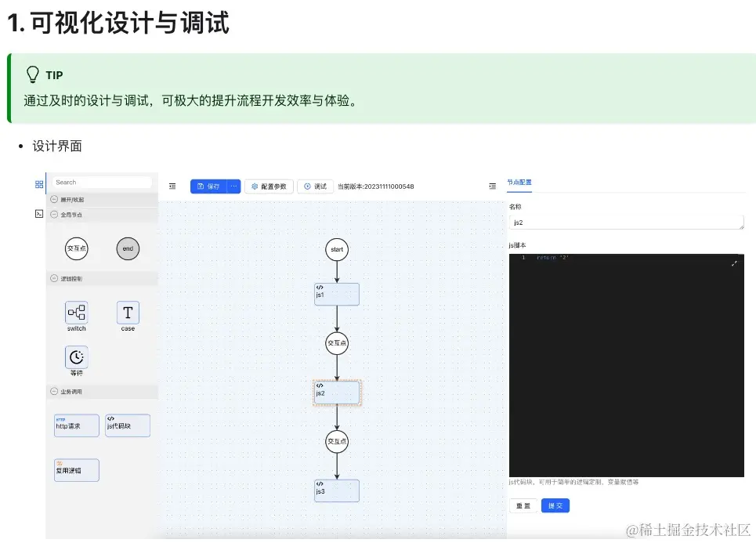Select the case node icon
756x543 pixels.
point(128,313)
